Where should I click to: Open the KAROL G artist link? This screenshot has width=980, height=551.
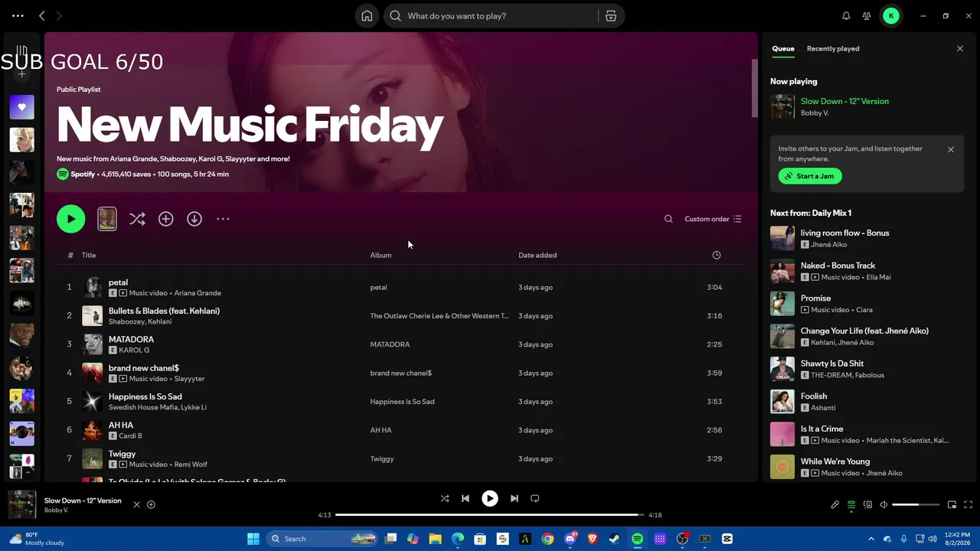tap(134, 350)
